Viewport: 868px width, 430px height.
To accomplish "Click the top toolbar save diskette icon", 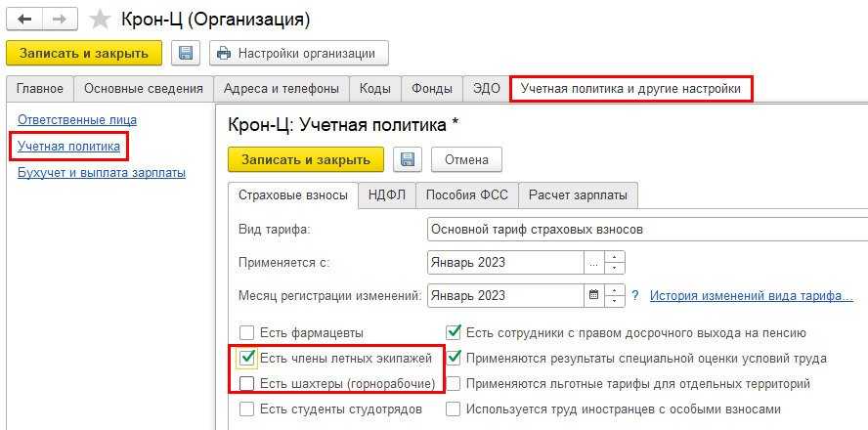I will coord(186,53).
